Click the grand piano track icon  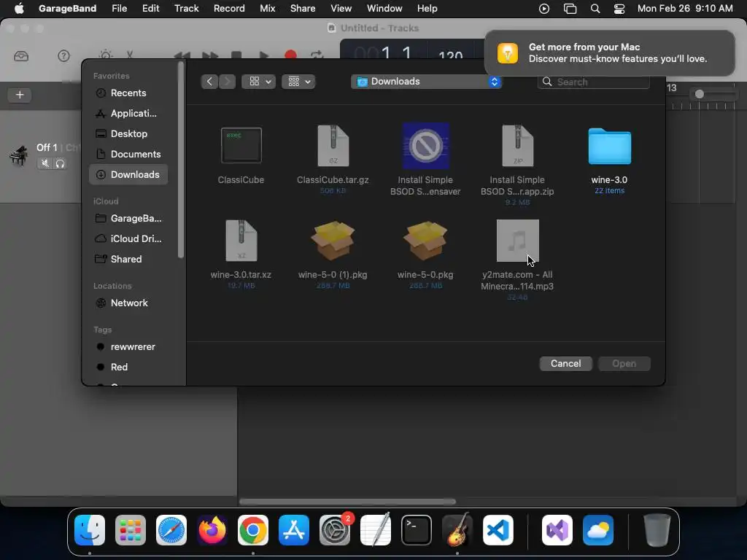coord(18,156)
